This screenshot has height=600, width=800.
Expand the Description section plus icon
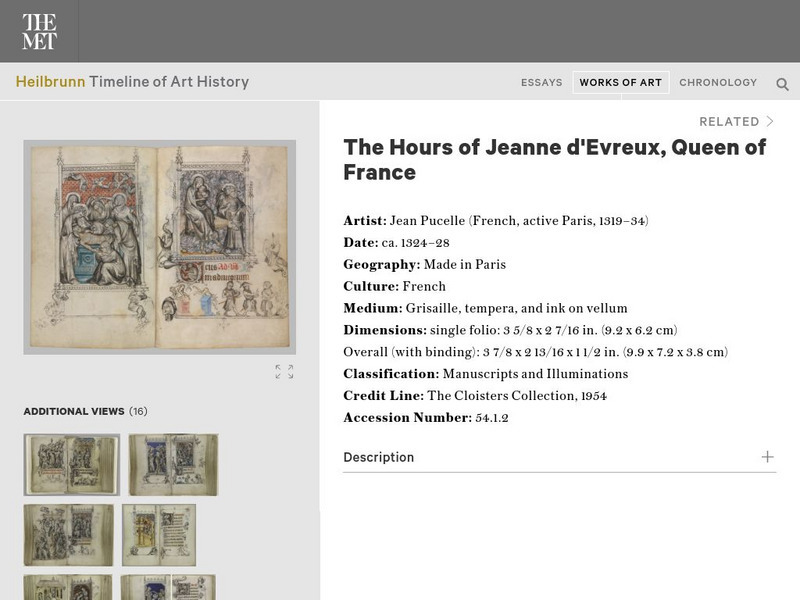767,457
